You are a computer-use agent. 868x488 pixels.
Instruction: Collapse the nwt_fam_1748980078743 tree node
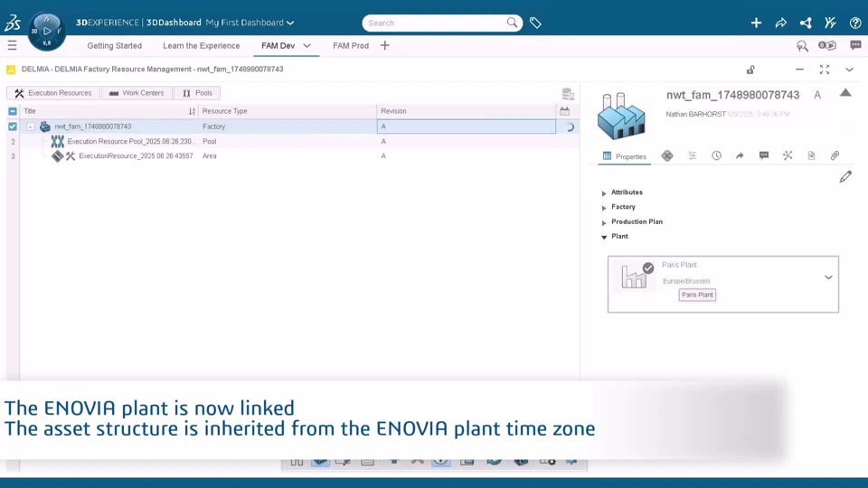tap(31, 127)
